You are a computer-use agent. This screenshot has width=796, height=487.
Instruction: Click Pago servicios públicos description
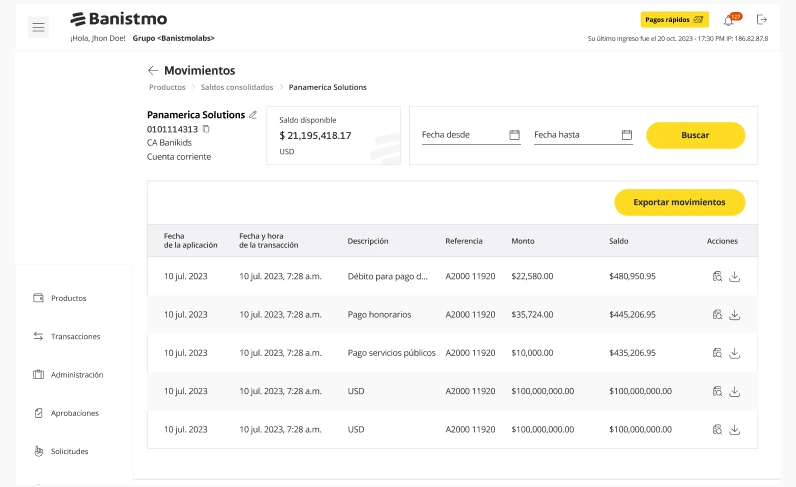click(x=391, y=352)
